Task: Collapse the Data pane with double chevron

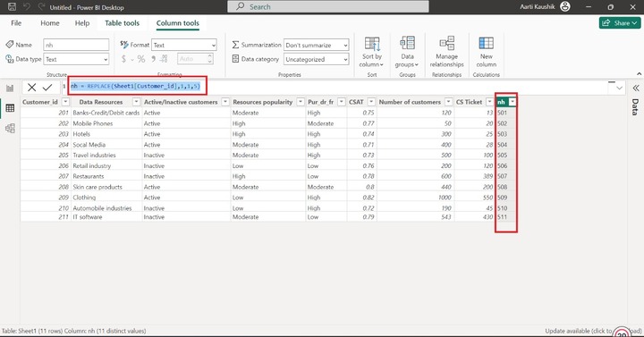Action: [636, 88]
